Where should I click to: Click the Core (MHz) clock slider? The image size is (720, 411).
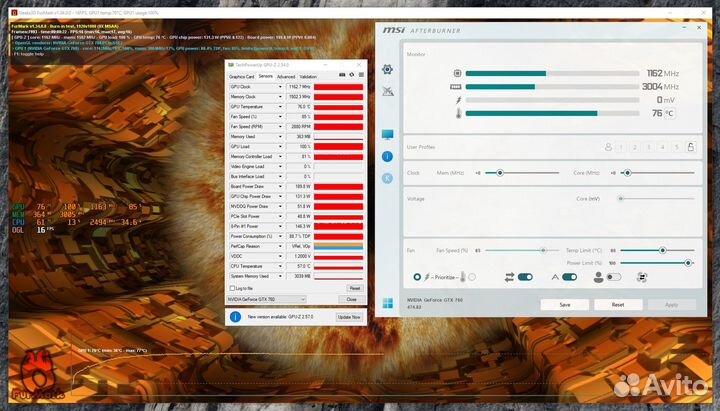(x=657, y=173)
